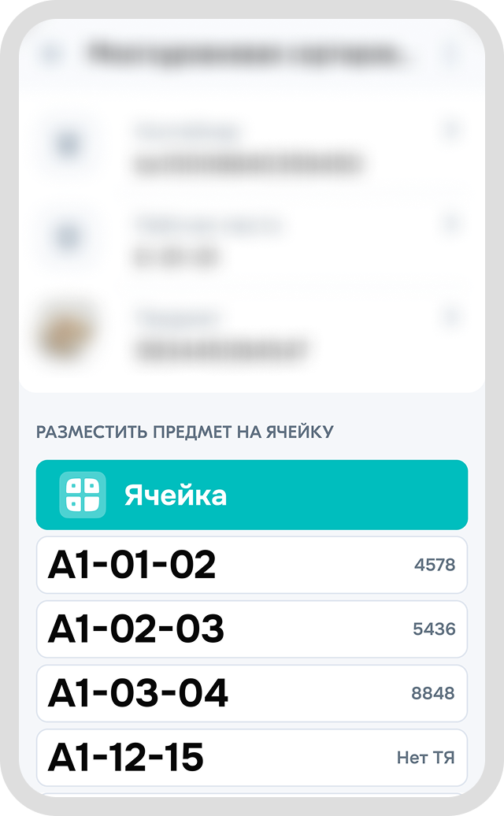Tap the 5436 number label
Viewport: 504px width, 816px height.
(434, 629)
